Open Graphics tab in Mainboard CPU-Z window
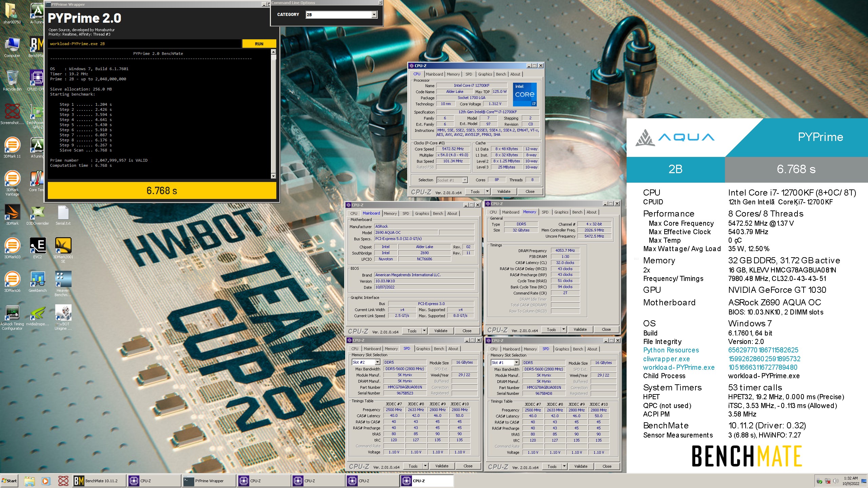The width and height of the screenshot is (868, 488). tap(422, 213)
